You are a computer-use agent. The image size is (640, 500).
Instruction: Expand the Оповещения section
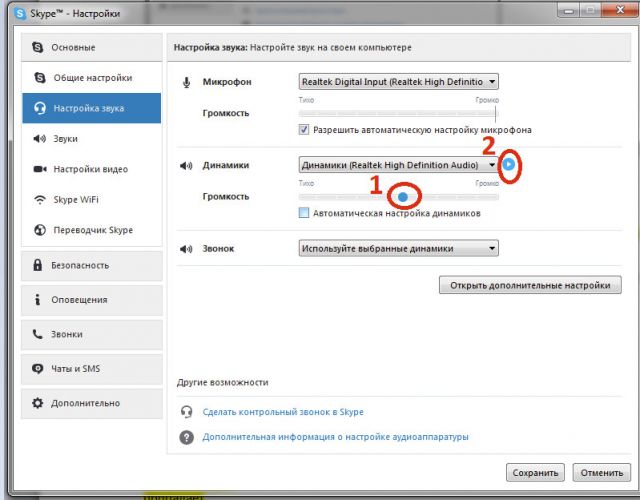pos(92,300)
